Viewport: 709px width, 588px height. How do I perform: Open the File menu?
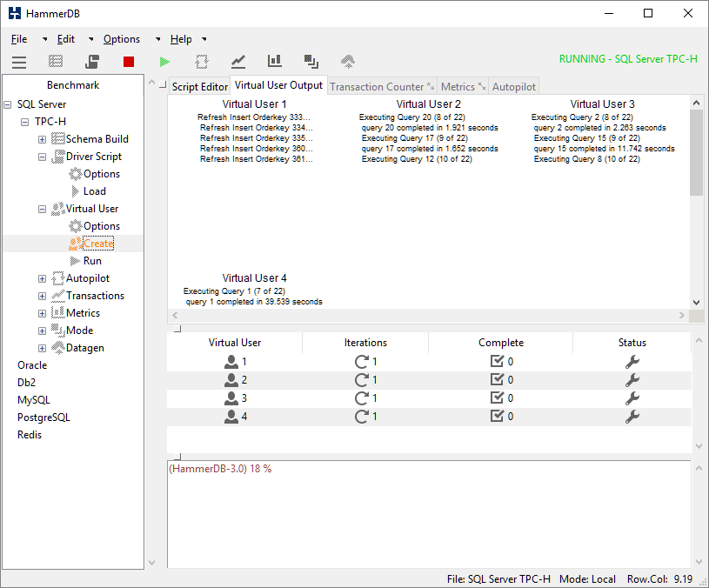coord(19,39)
